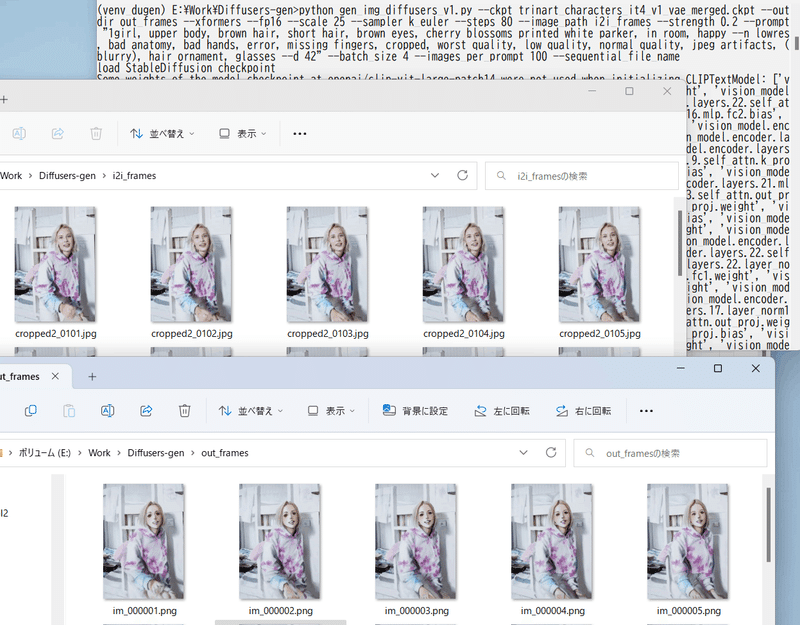Select thumbnail im_000002.png
The width and height of the screenshot is (800, 625).
pos(280,541)
